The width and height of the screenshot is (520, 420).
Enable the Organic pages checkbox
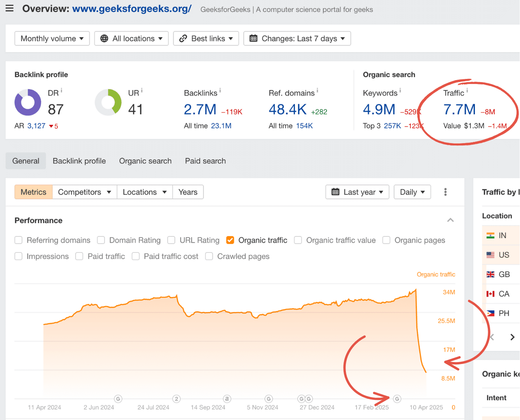point(386,240)
